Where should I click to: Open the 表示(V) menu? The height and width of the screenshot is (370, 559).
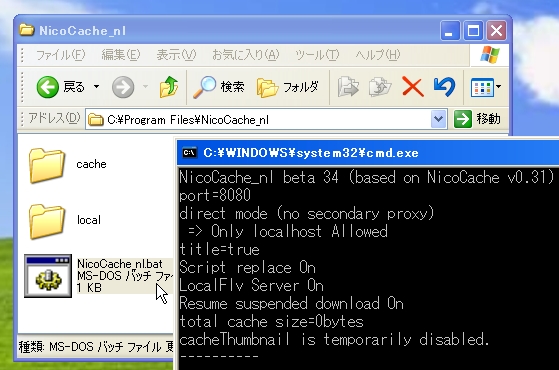point(176,55)
